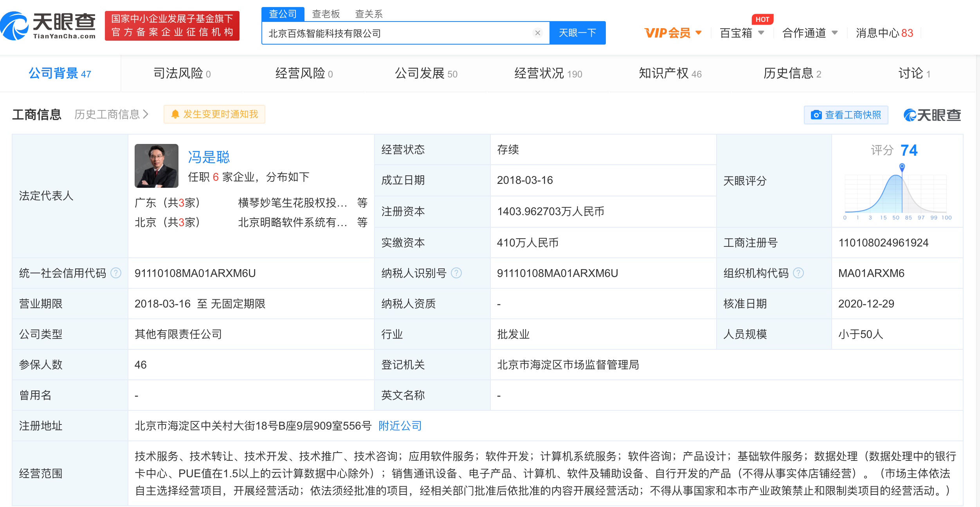Switch to the 讨论 tab
Image resolution: width=980 pixels, height=507 pixels.
coord(914,74)
